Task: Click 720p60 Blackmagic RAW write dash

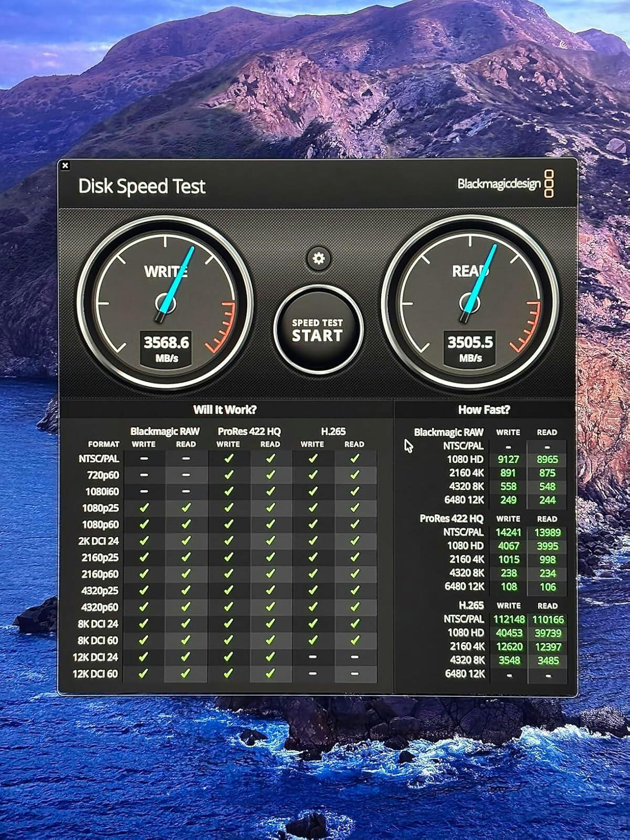Action: coord(143,475)
